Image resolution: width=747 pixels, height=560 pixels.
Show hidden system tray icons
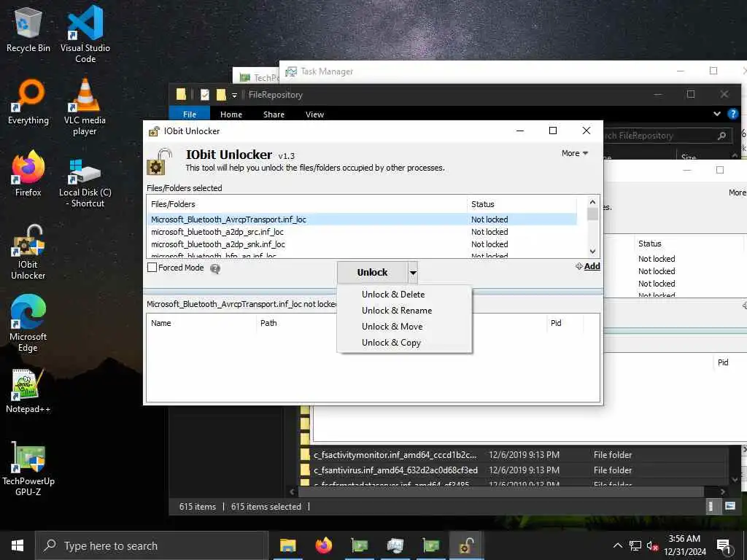click(x=617, y=545)
